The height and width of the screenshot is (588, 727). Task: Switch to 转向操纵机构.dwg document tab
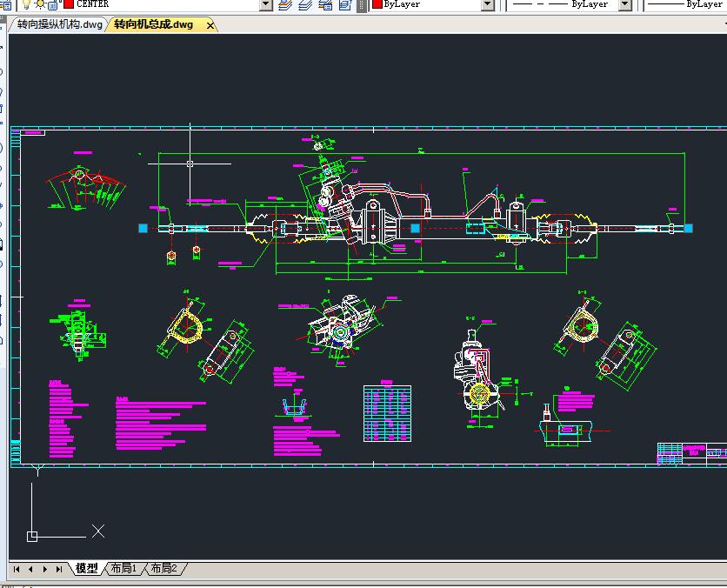pyautogui.click(x=60, y=24)
